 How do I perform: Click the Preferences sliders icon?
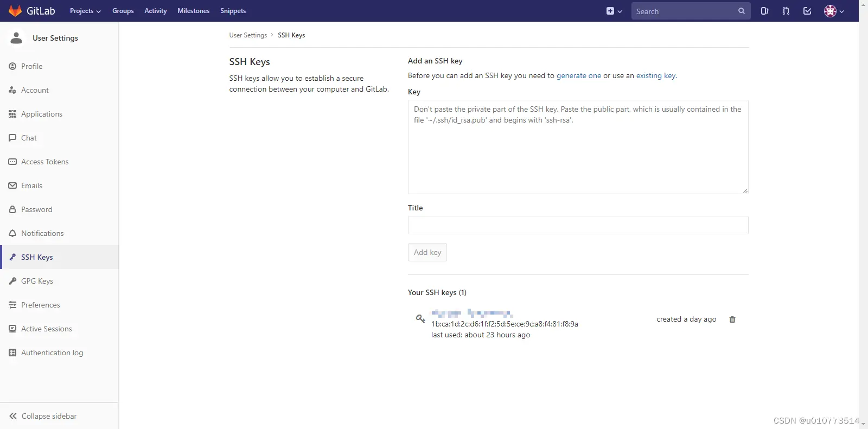12,305
